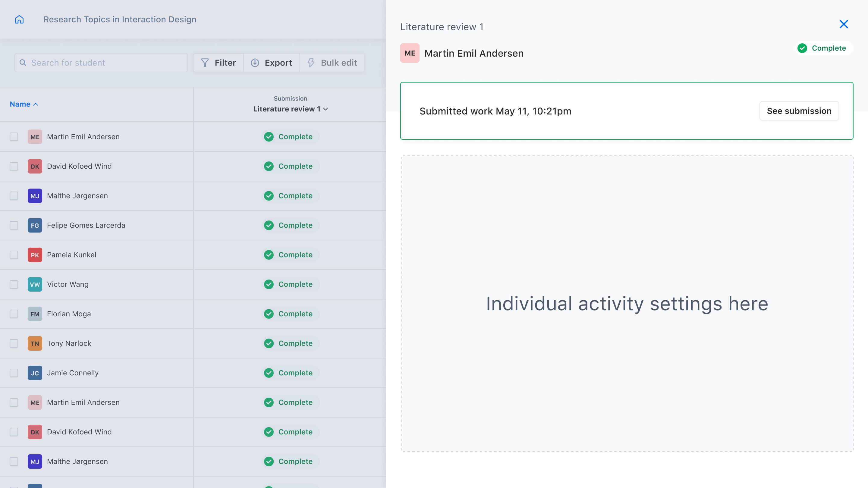Select Pamela Kunkel checkbox

[14, 255]
